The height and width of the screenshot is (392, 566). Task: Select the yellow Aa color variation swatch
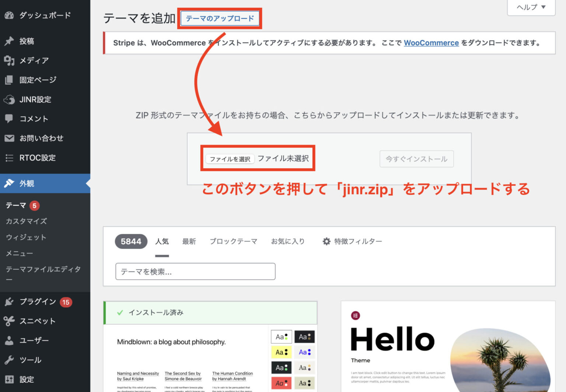click(x=281, y=352)
